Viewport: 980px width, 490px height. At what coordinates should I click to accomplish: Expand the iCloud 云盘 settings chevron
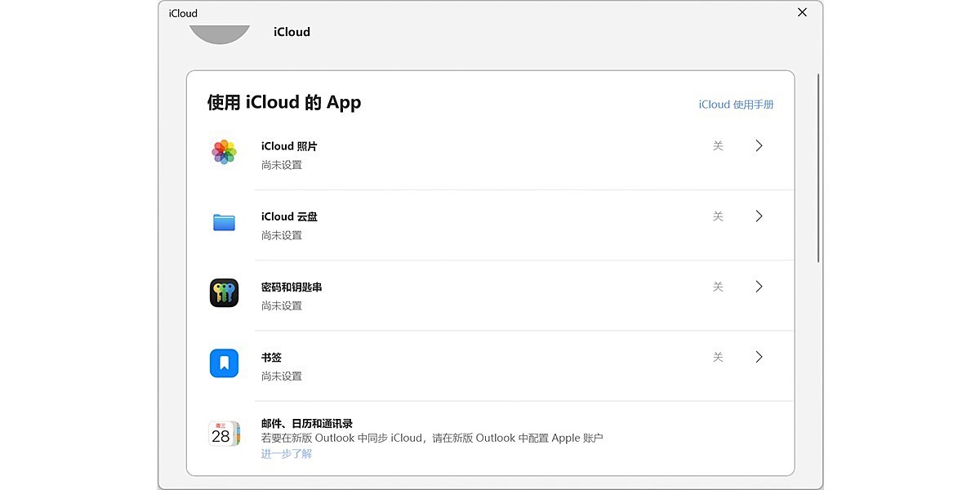click(759, 216)
